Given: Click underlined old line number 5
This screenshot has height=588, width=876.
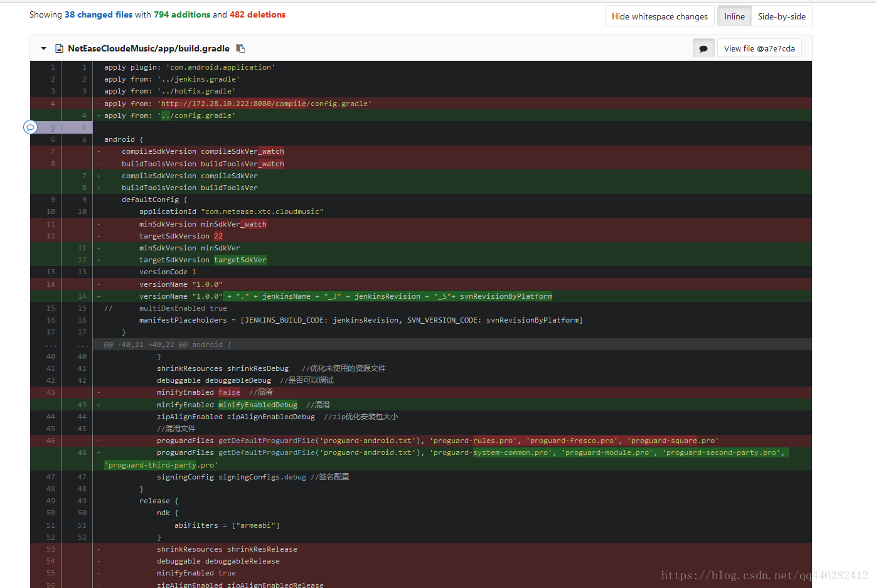Looking at the screenshot, I should point(53,127).
